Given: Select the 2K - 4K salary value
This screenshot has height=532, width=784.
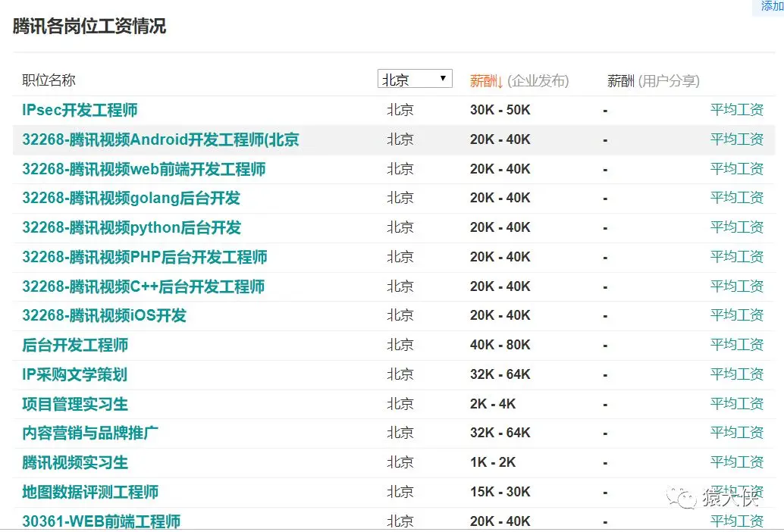Looking at the screenshot, I should click(x=493, y=404).
